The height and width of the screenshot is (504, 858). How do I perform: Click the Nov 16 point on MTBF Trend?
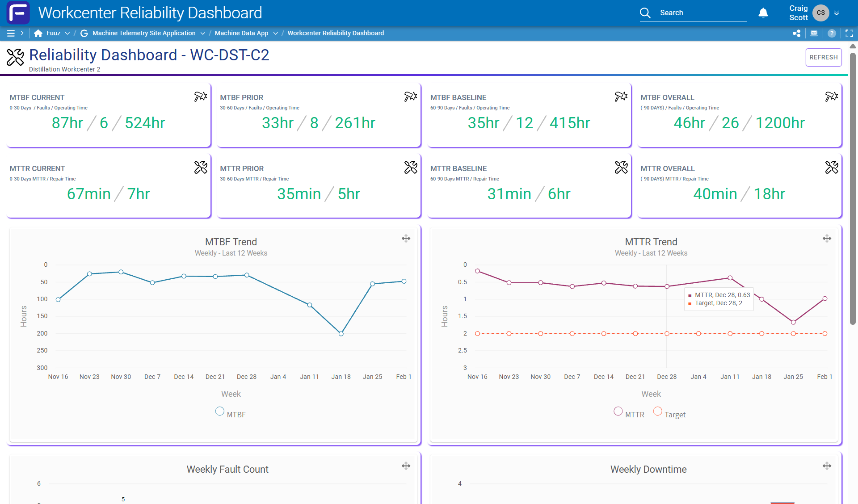tap(58, 299)
